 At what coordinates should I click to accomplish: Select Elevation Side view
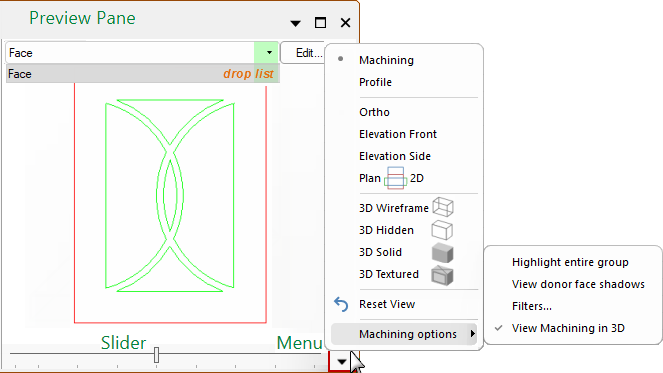point(395,156)
